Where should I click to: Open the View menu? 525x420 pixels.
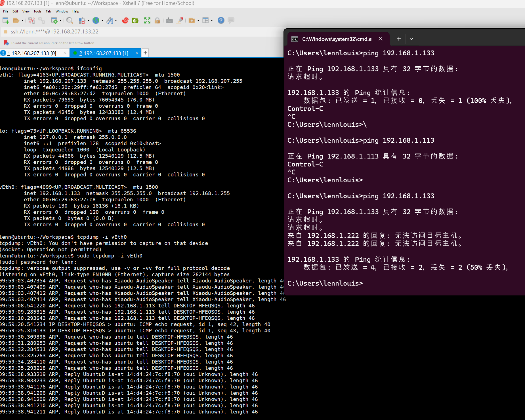tap(26, 11)
